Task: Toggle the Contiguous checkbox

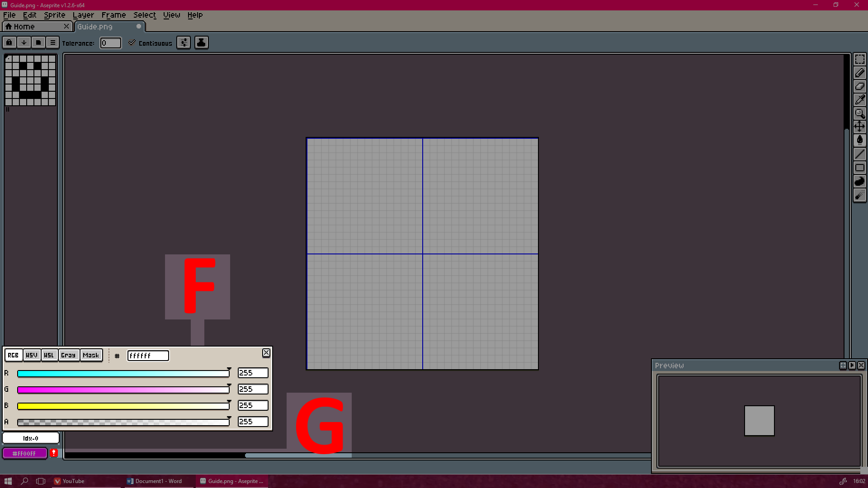Action: [132, 43]
